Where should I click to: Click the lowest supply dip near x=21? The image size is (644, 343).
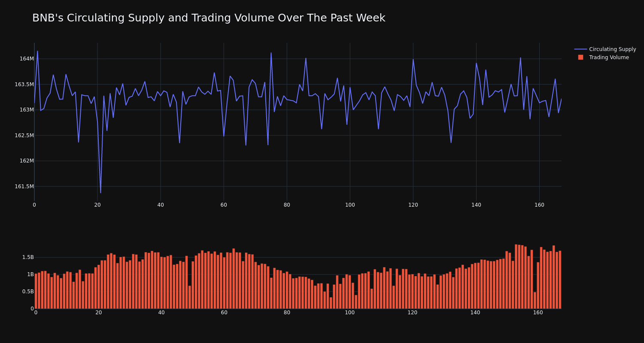click(x=100, y=193)
